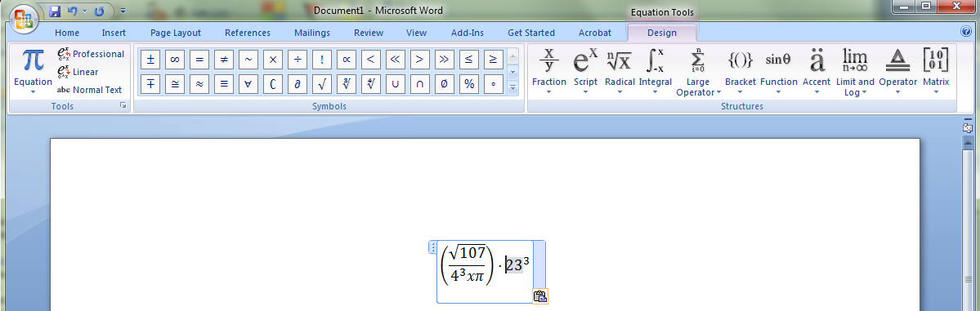
Task: Open the Equation pi gallery
Action: coord(34,73)
